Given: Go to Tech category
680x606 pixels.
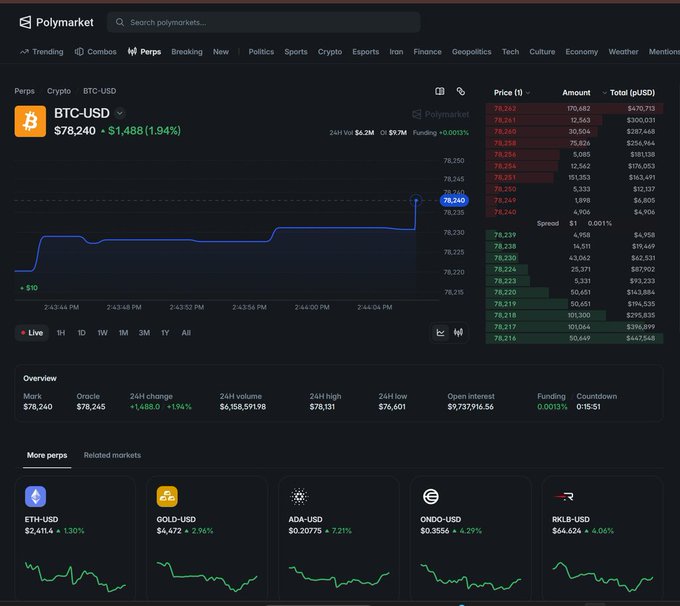Looking at the screenshot, I should pos(510,52).
